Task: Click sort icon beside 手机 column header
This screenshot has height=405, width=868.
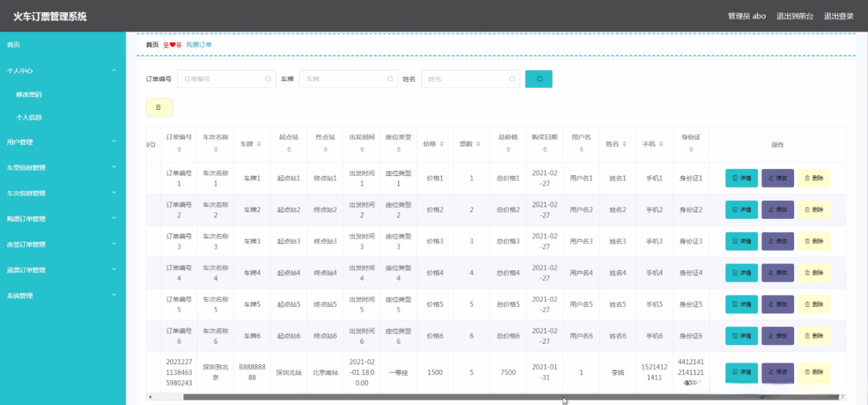Action: [x=660, y=144]
